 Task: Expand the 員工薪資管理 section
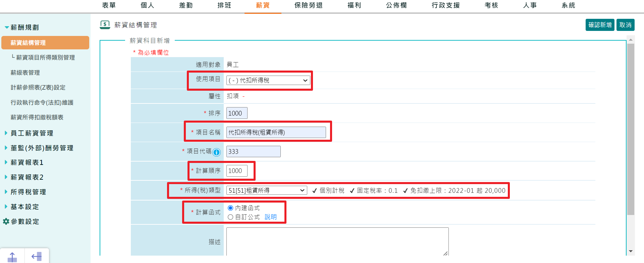pos(29,133)
